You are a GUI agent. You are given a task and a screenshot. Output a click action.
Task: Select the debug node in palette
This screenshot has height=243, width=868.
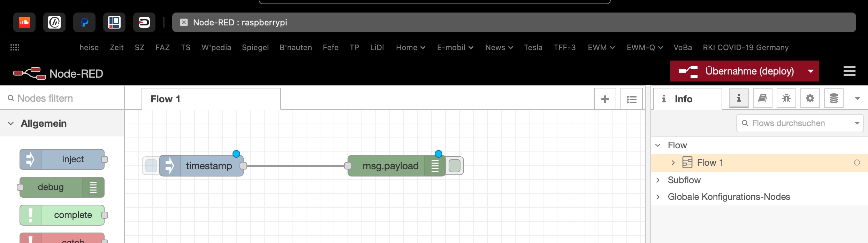62,187
